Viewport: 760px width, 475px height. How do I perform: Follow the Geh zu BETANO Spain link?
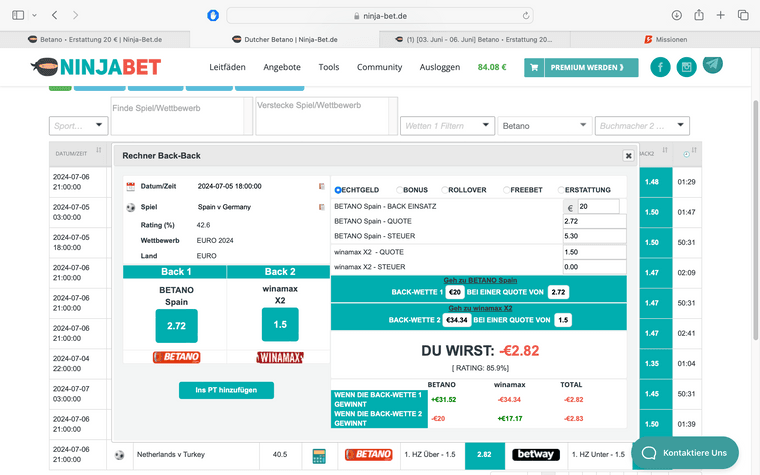point(480,280)
